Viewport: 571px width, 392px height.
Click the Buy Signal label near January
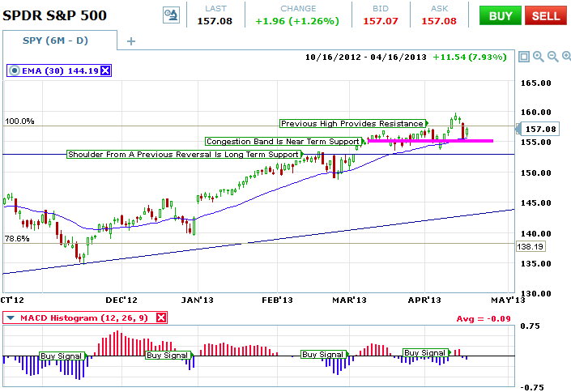point(168,356)
